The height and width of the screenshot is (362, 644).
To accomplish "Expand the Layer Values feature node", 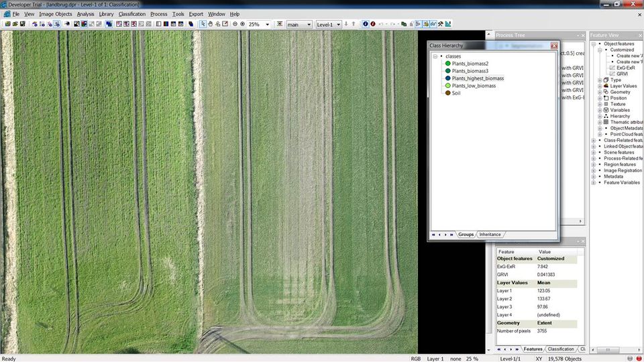I will 600,86.
